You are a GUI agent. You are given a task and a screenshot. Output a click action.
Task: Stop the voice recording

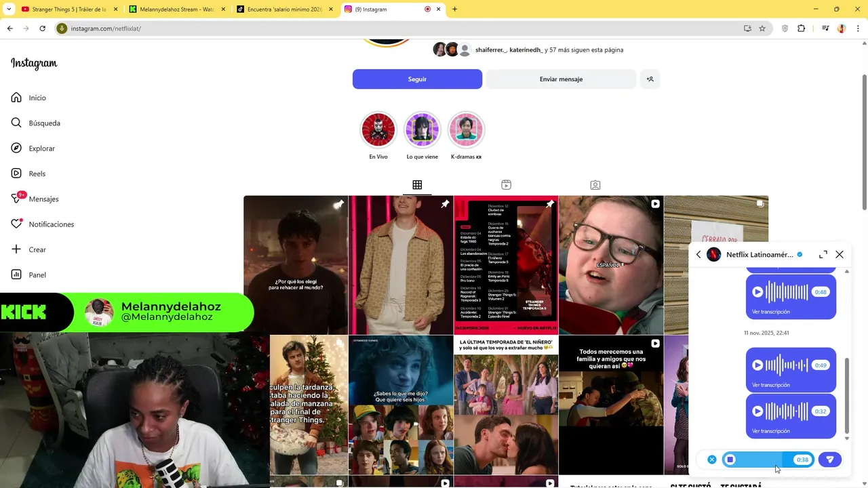click(x=730, y=460)
